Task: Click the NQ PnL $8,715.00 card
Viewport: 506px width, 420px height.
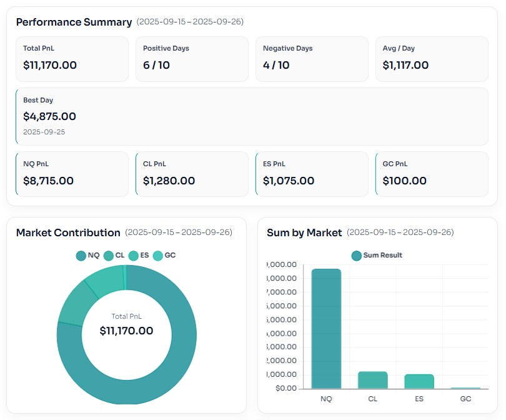Action: click(72, 174)
